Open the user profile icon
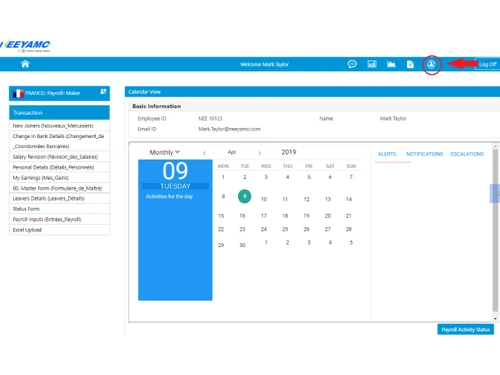Screen dimensions: 500x375 click(431, 64)
